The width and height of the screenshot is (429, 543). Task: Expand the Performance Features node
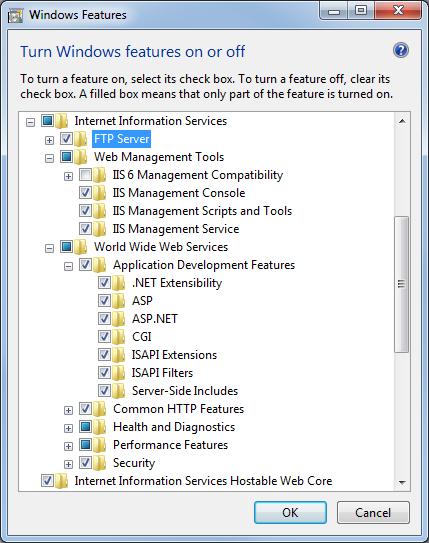point(69,447)
